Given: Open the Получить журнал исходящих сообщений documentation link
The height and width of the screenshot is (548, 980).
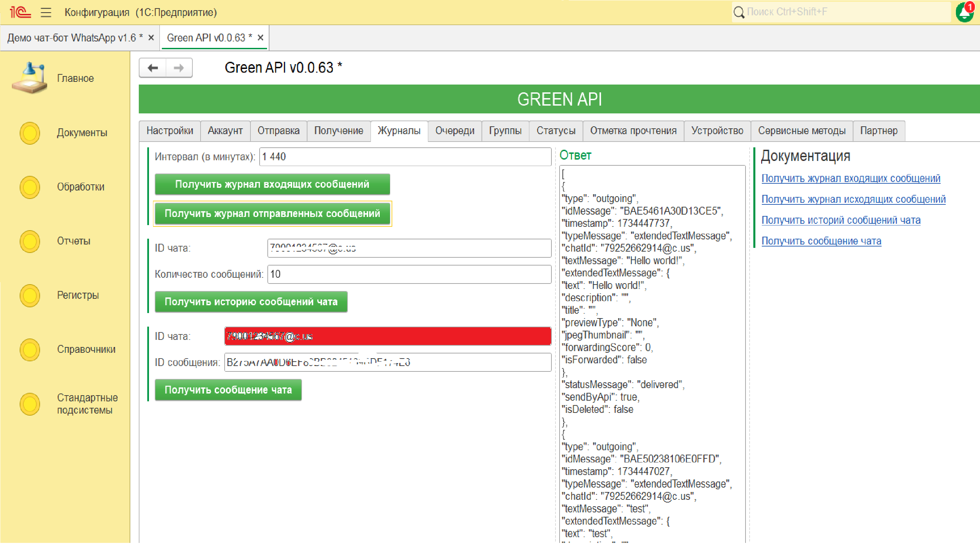Looking at the screenshot, I should point(853,199).
